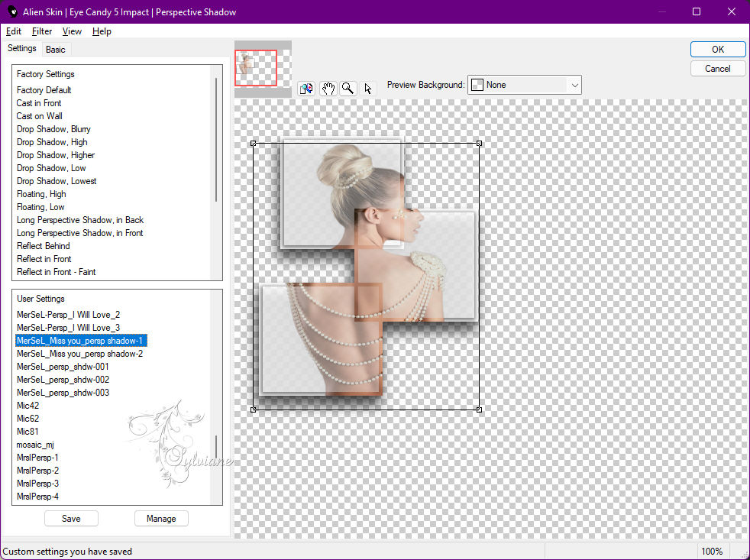Switch to the Settings tab
Viewport: 750px width, 560px height.
point(21,48)
